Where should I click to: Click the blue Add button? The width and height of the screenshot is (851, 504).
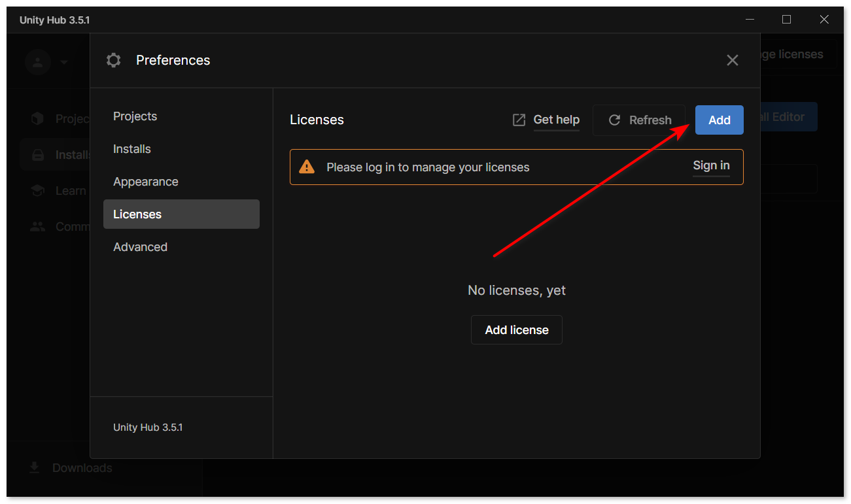click(720, 120)
